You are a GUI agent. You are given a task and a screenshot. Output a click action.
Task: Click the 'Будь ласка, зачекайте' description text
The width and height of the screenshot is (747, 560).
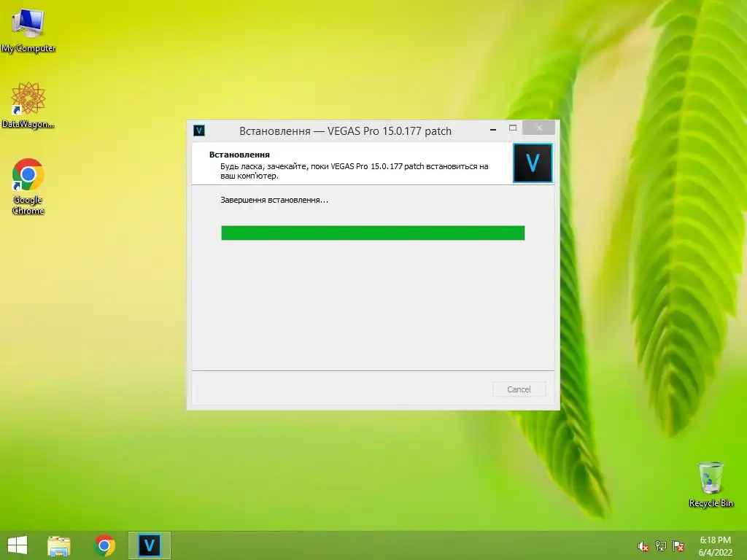354,171
